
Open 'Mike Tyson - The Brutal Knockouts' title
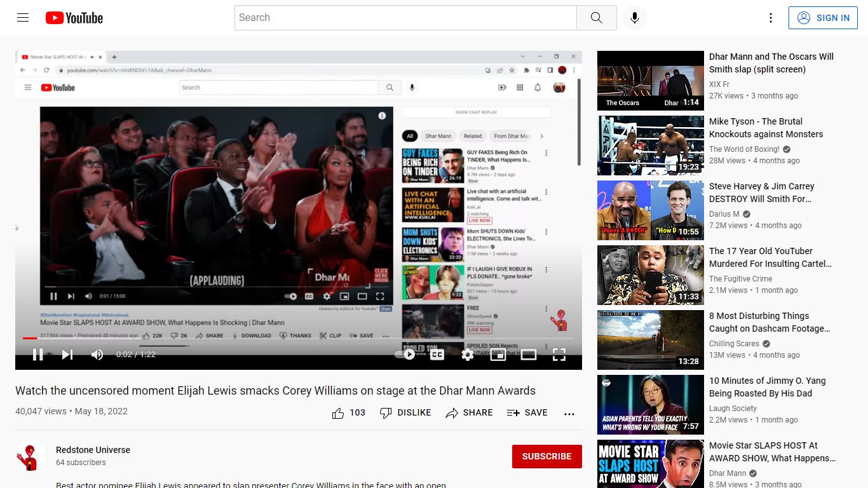(x=766, y=128)
